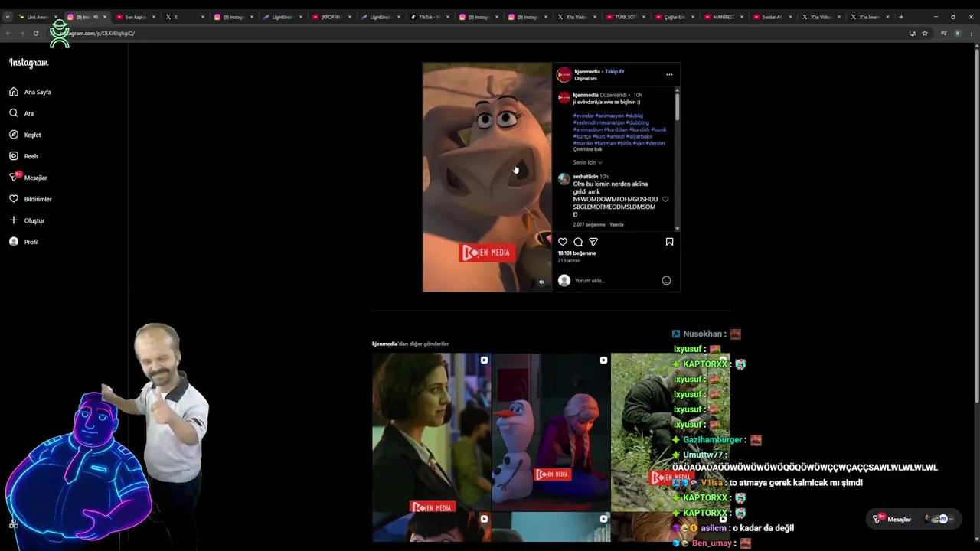Open Mesajlar icon in left sidebar
This screenshot has width=980, height=551.
(14, 178)
